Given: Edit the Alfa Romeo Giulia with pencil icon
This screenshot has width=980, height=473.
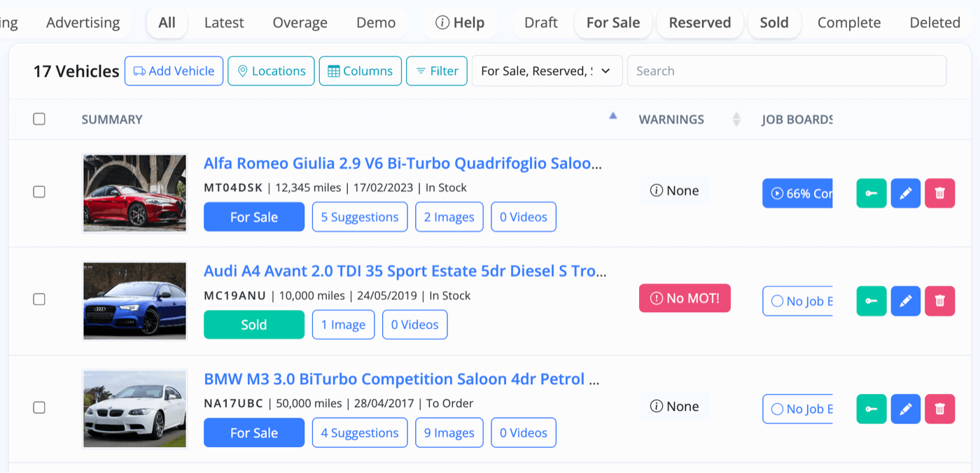Looking at the screenshot, I should pos(906,193).
